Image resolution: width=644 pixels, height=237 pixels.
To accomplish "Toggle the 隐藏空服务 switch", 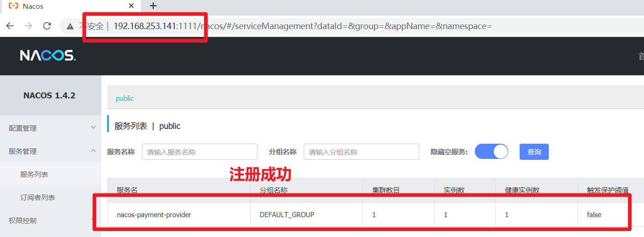I will tap(491, 152).
